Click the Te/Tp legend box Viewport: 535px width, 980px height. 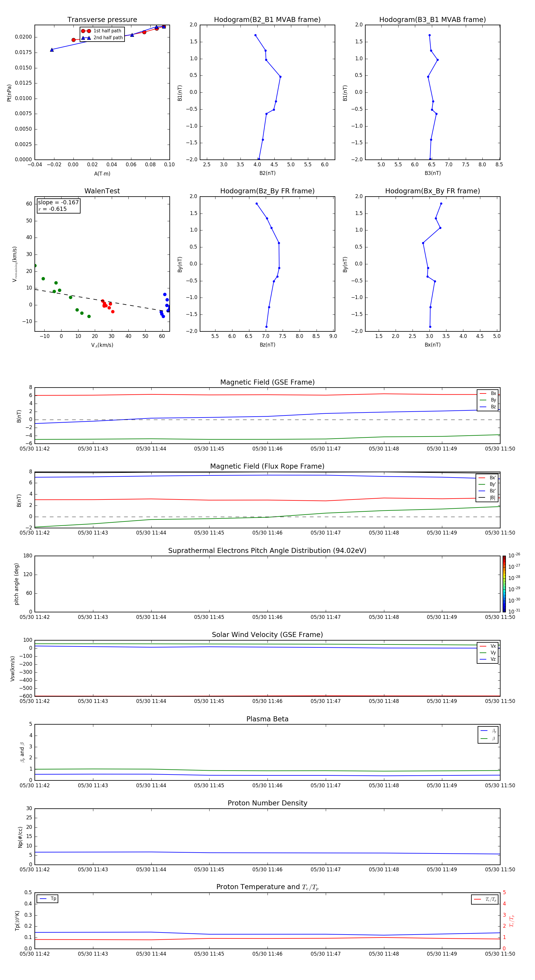pyautogui.click(x=484, y=899)
